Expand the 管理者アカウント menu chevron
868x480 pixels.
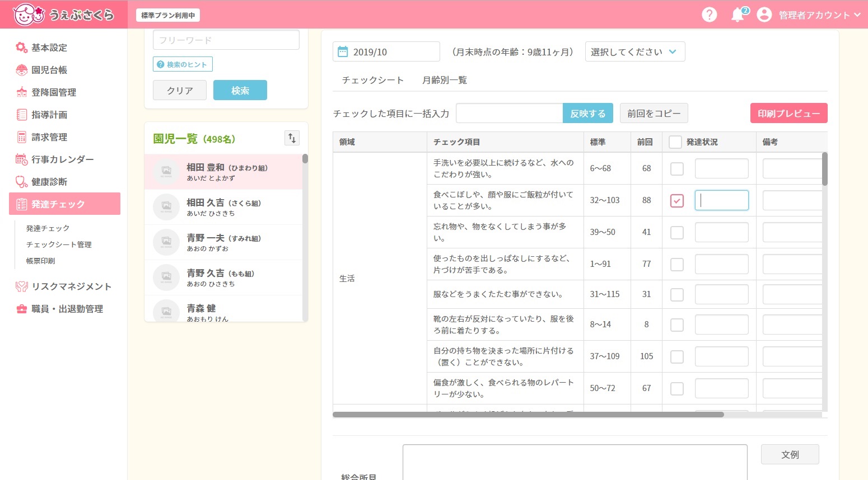coord(857,15)
